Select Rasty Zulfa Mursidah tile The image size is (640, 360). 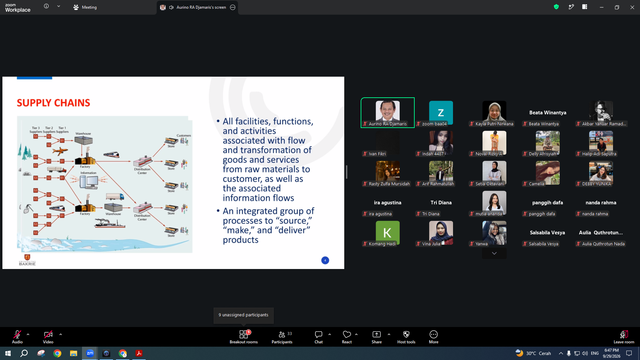388,173
